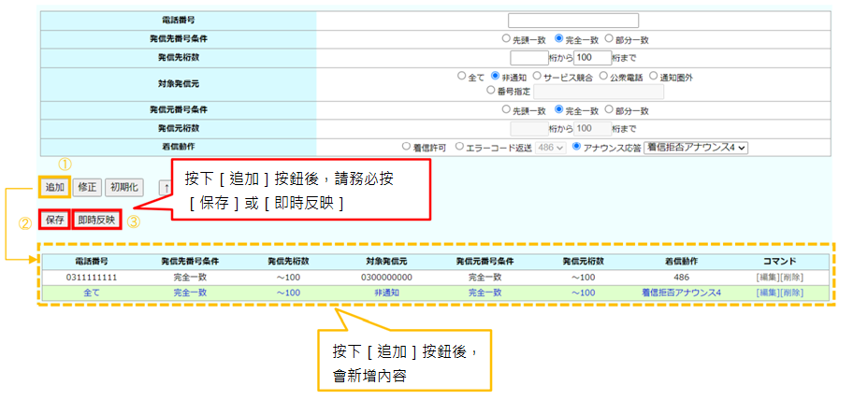The width and height of the screenshot is (868, 400).
Task: Open the 着信拒否アナウンス4 dropdown
Action: coord(696,147)
